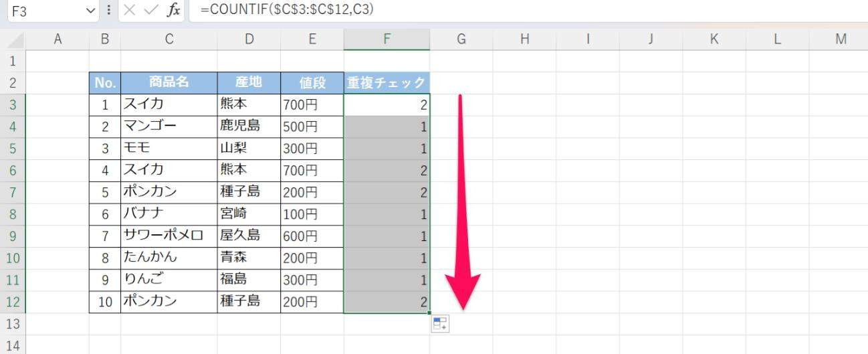Select row 3 header
Viewport: 868px width, 354px height.
[x=13, y=105]
